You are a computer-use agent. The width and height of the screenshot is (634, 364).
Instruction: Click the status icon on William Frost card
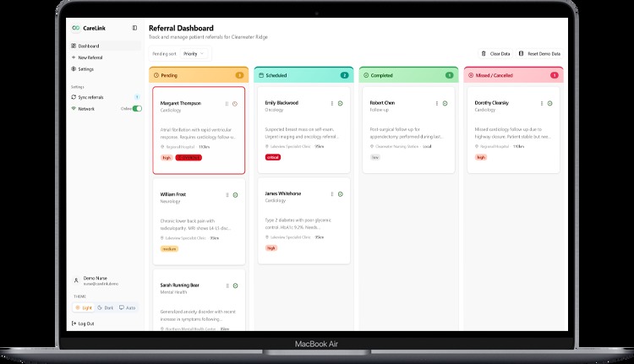235,195
